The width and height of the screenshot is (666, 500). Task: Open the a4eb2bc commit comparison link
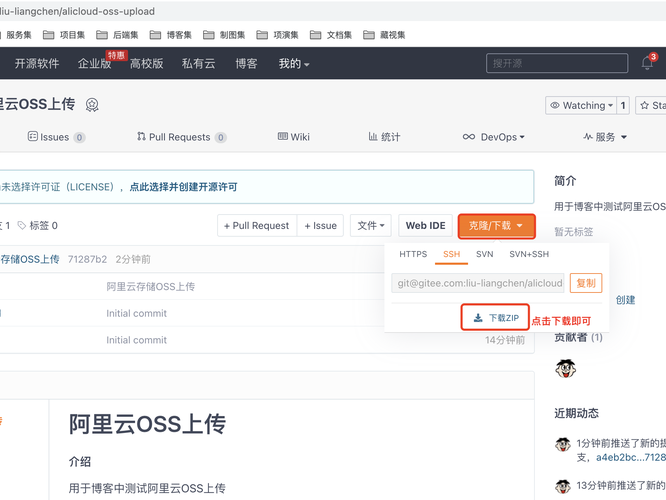[x=631, y=458]
